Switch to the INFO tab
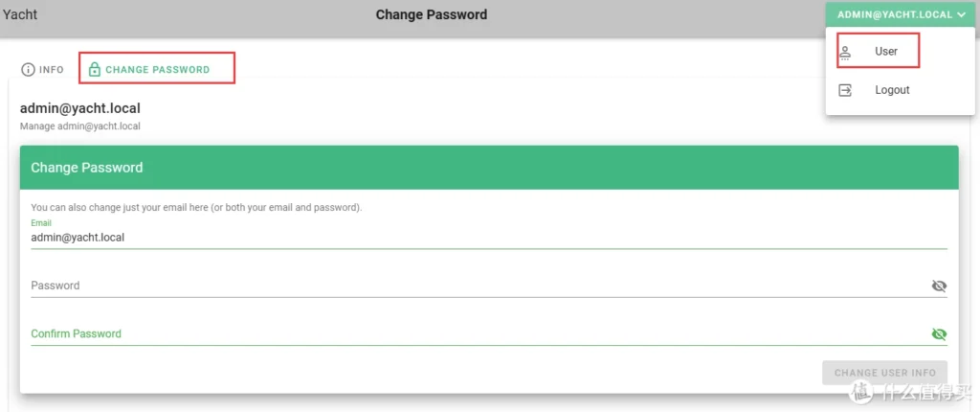This screenshot has height=412, width=980. [x=52, y=70]
